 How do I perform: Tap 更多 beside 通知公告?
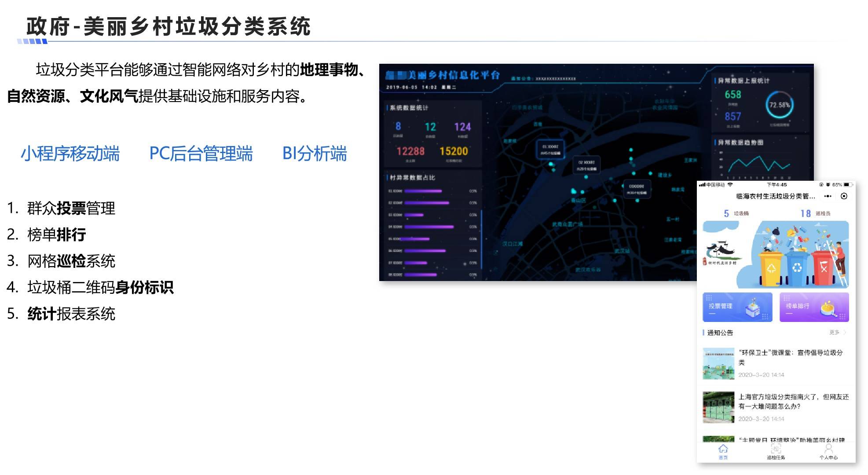837,332
